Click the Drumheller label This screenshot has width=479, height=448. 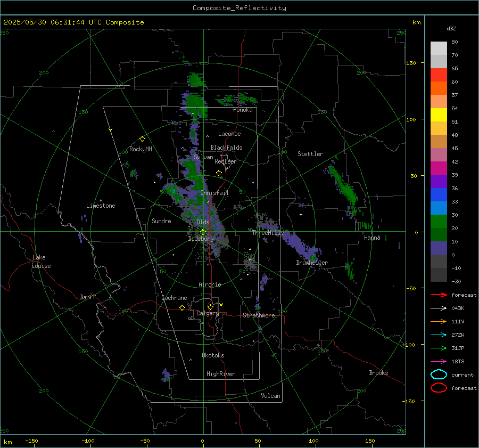click(312, 263)
